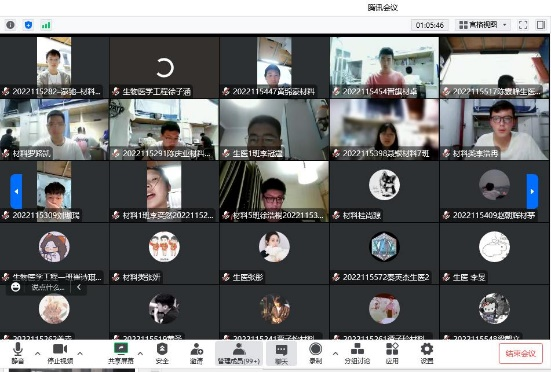Go to next page of participants
Screen dimensions: 551x372
click(532, 191)
